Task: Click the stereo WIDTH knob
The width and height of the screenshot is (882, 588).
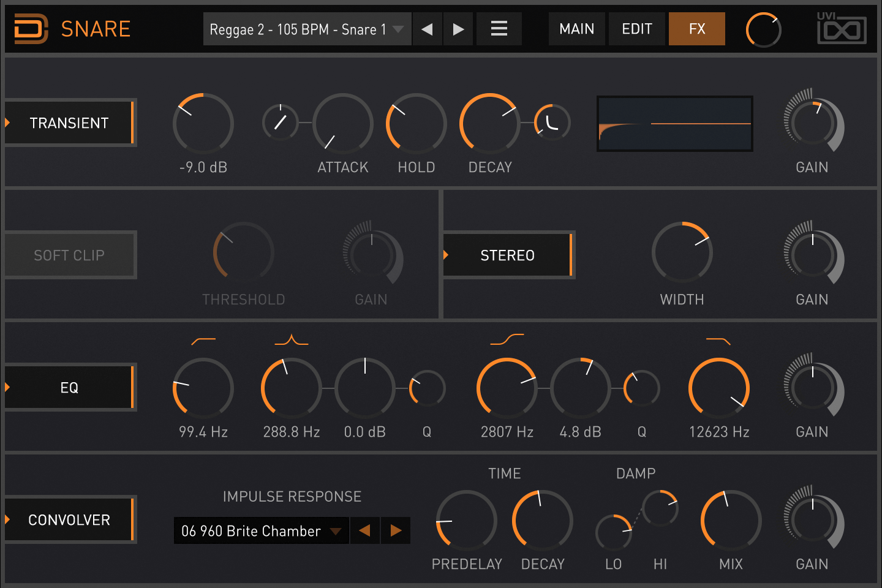Action: [x=682, y=252]
